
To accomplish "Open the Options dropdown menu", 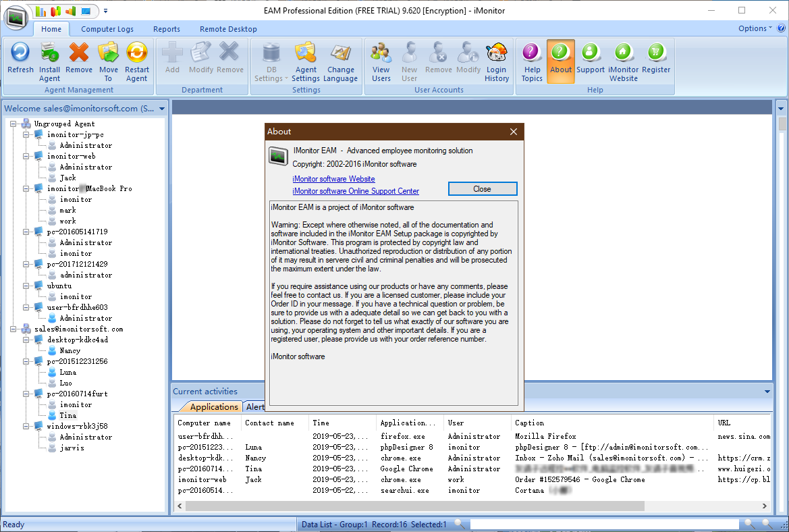I will pyautogui.click(x=755, y=28).
